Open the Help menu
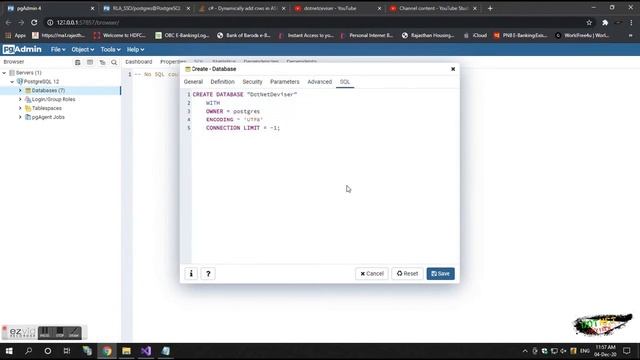Image resolution: width=640 pixels, height=360 pixels. click(x=135, y=49)
